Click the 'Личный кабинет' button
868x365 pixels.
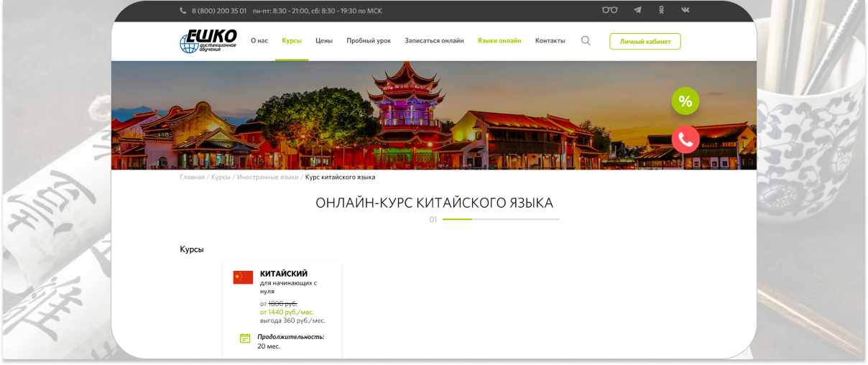click(x=645, y=42)
